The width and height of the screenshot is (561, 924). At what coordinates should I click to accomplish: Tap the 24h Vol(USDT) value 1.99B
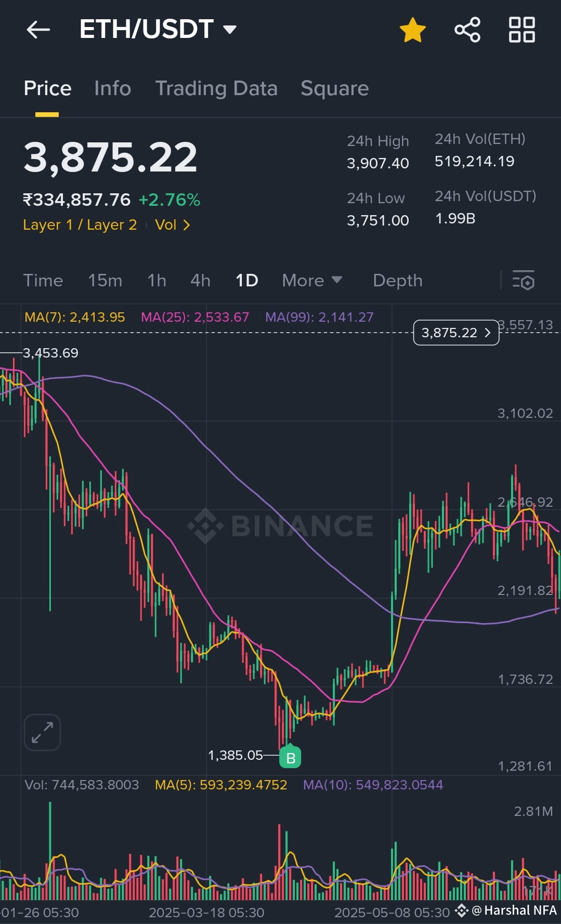pyautogui.click(x=455, y=218)
